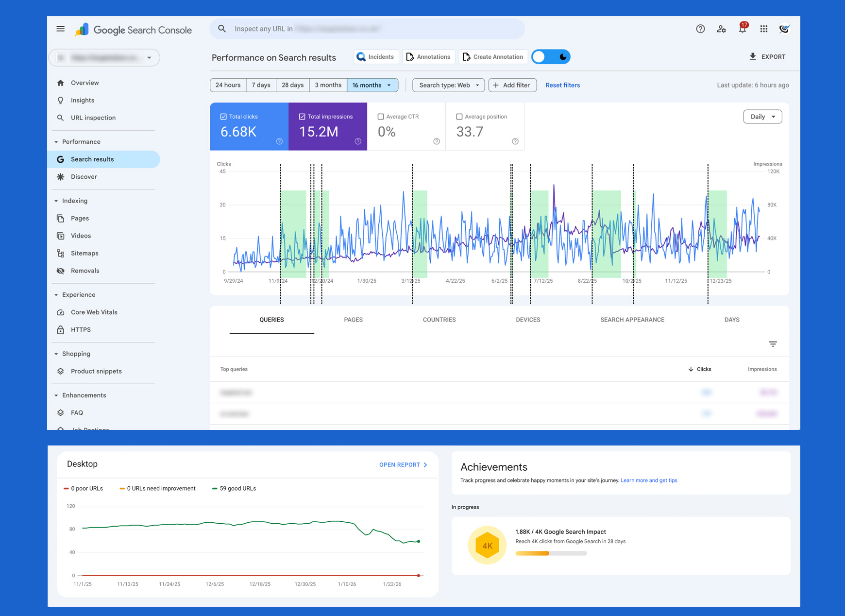This screenshot has height=616, width=845.
Task: Click the Add filter button
Action: [512, 85]
